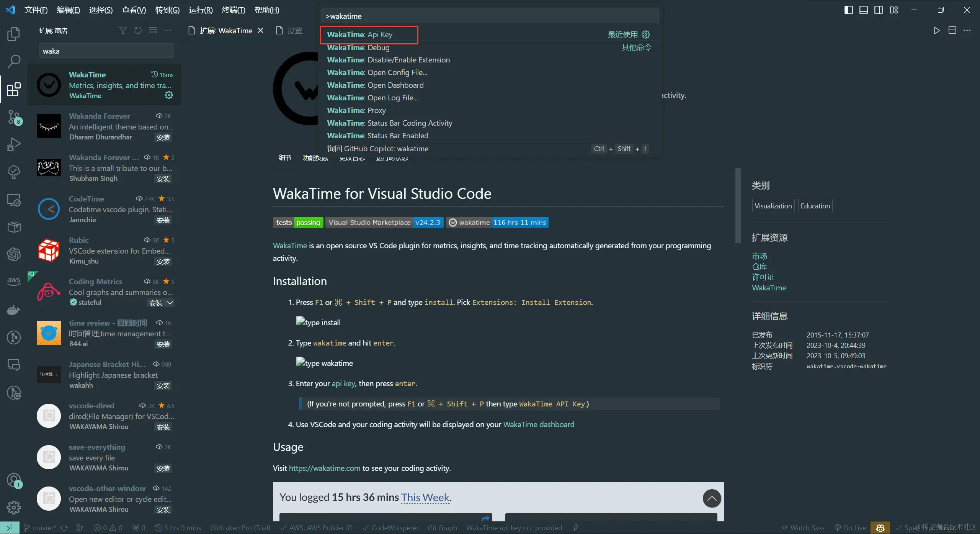Screen dimensions: 980x534
Task: Click the master* branch in status bar
Action: (40, 527)
